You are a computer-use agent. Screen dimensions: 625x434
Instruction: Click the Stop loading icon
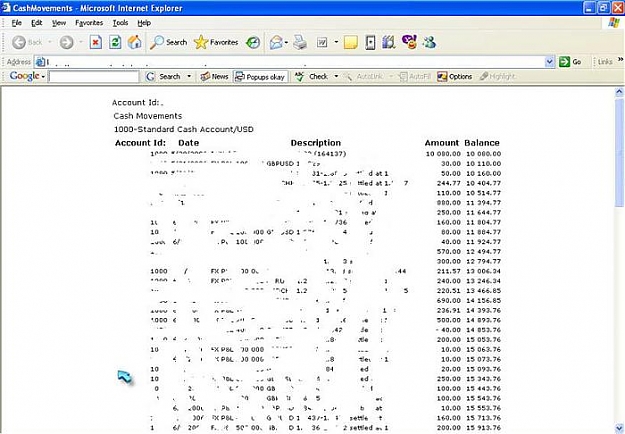pyautogui.click(x=96, y=42)
